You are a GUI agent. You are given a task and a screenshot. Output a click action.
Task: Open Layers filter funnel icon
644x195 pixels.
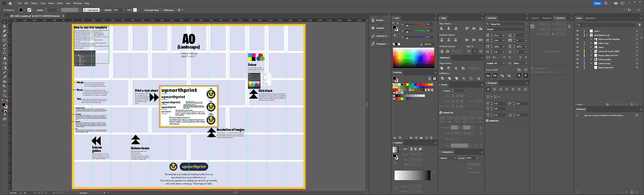[x=640, y=25]
